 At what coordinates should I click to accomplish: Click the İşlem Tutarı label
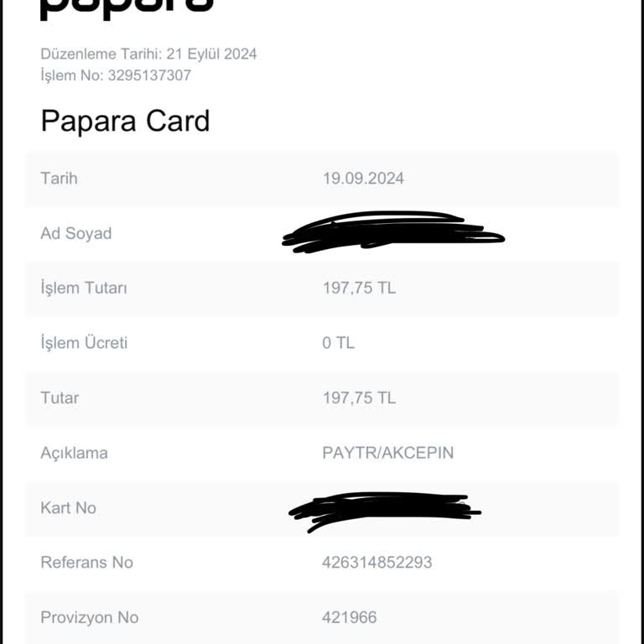click(84, 288)
